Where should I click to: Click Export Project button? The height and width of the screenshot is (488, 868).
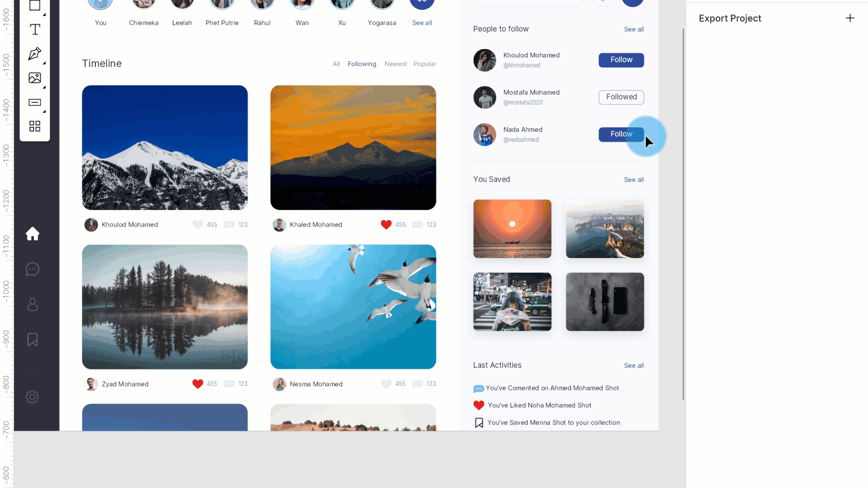click(x=730, y=18)
